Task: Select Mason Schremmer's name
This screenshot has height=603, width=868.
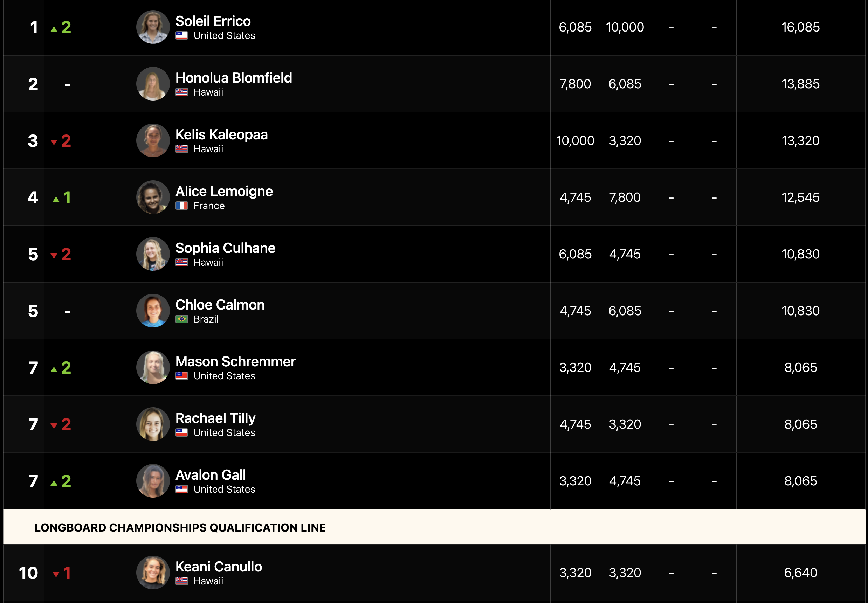Action: coord(235,362)
